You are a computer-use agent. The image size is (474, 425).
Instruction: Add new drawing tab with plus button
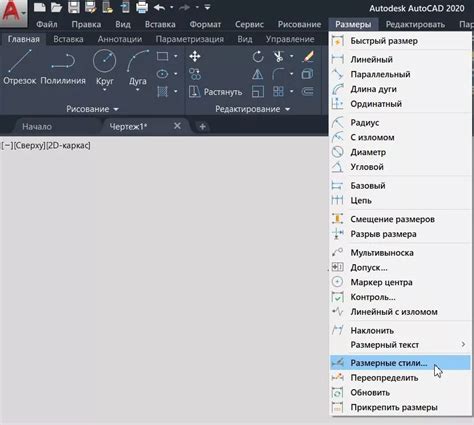click(x=202, y=127)
